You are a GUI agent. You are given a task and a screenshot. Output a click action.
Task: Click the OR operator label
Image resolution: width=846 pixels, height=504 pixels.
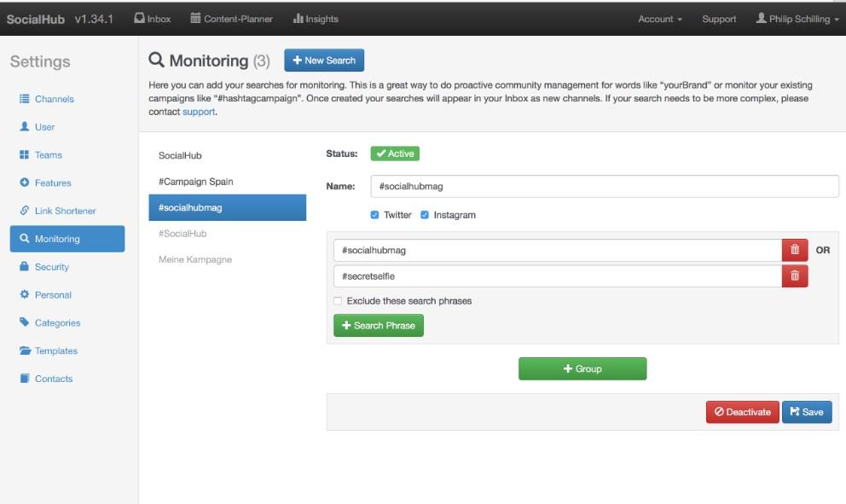coord(823,250)
